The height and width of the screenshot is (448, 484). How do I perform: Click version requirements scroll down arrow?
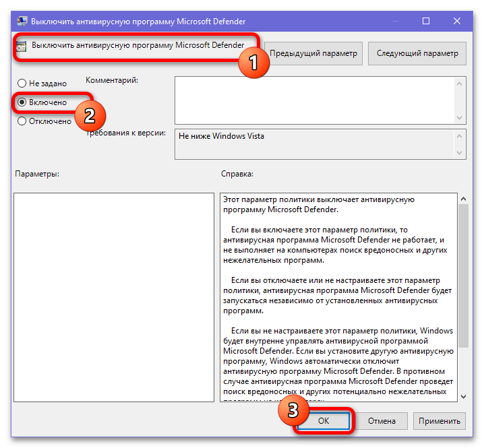pyautogui.click(x=459, y=153)
